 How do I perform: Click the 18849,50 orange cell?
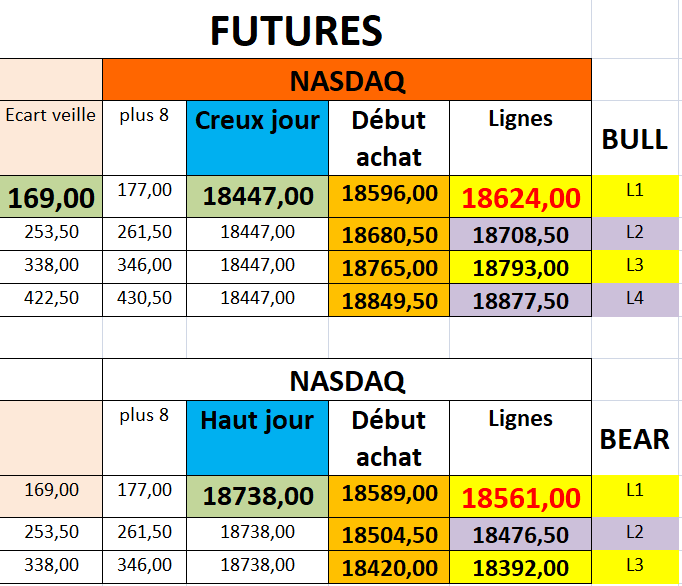(x=389, y=301)
